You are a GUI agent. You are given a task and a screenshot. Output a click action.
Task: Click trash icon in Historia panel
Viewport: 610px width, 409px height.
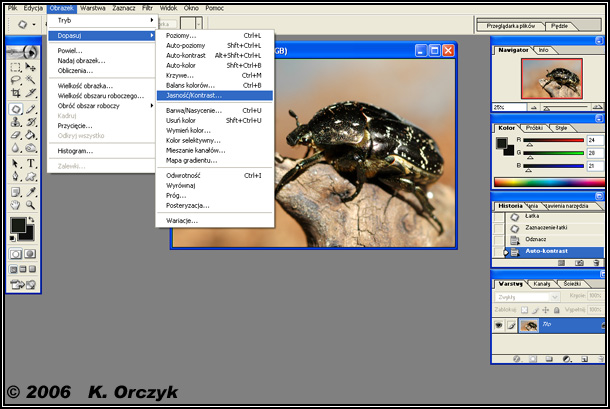(x=596, y=262)
